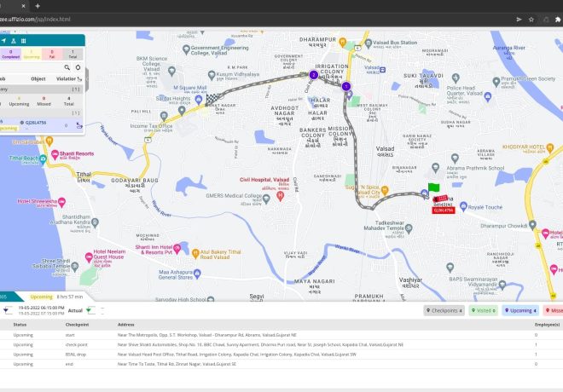Screen dimensions: 563x392
Task: Select the grid view icon in panel header
Action: 23,40
